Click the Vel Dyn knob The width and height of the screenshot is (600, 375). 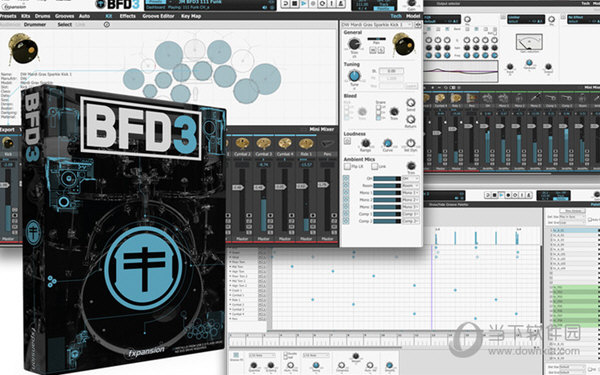[411, 143]
